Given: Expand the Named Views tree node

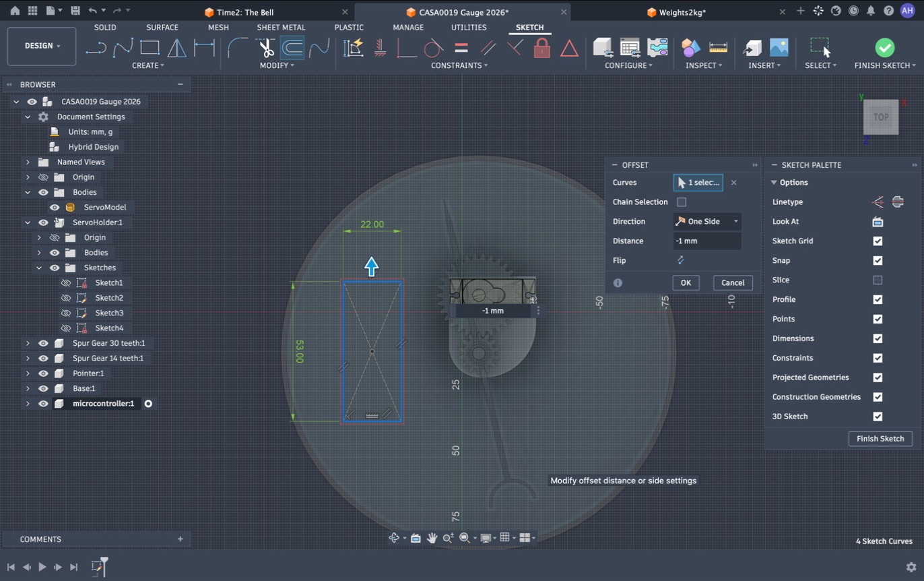Looking at the screenshot, I should [28, 162].
